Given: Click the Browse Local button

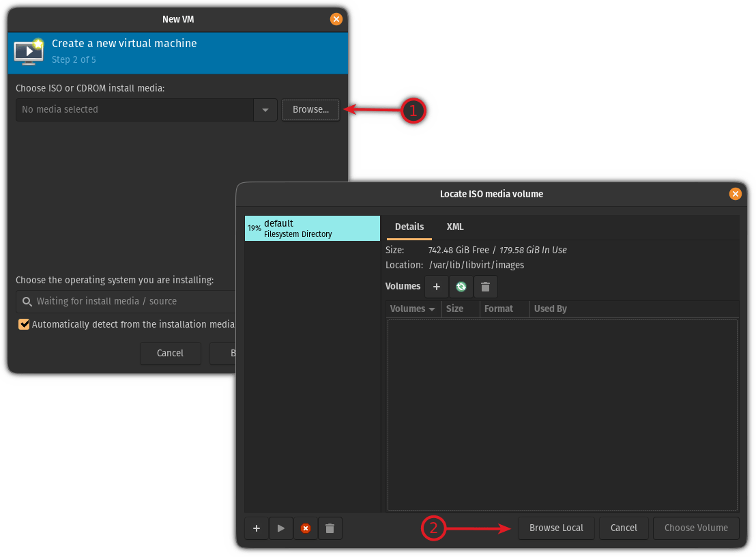Looking at the screenshot, I should [x=556, y=528].
